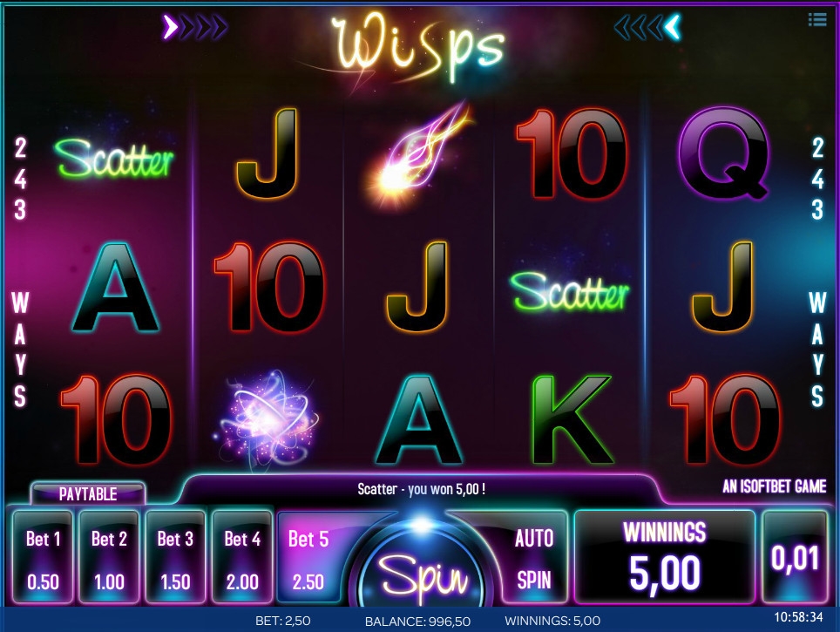This screenshot has height=632, width=840.
Task: Change the 0,01 coin value
Action: pos(795,558)
